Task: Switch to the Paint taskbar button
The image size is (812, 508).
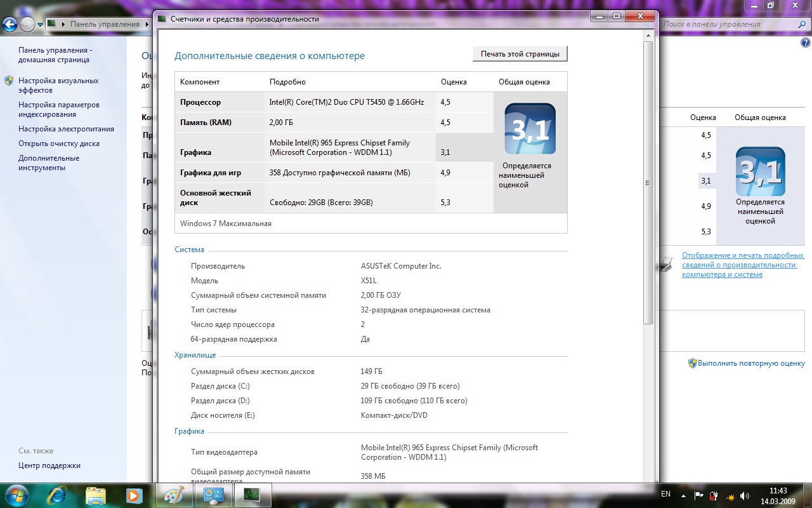Action: (173, 495)
